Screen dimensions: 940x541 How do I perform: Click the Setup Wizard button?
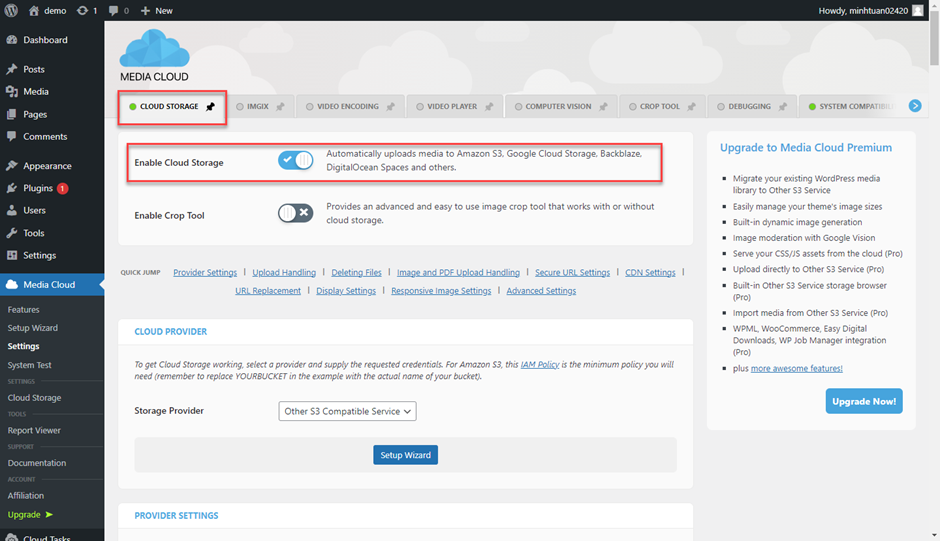405,455
